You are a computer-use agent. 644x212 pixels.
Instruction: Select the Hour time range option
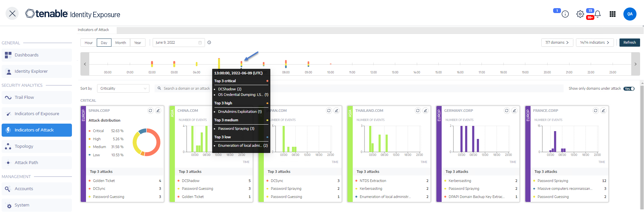(89, 43)
